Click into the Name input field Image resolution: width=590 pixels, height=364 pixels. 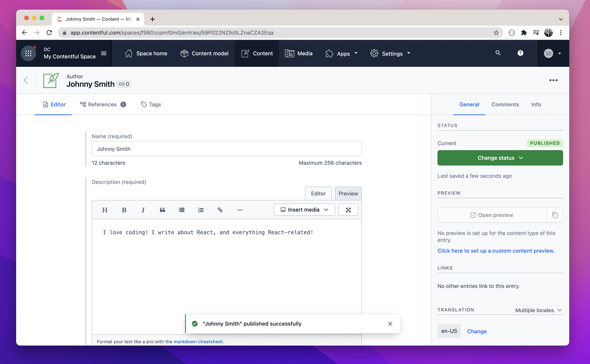226,149
